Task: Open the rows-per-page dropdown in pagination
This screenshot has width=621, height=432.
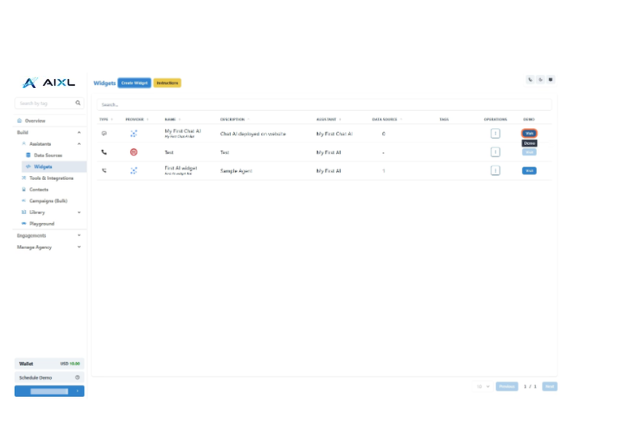Action: (x=484, y=386)
